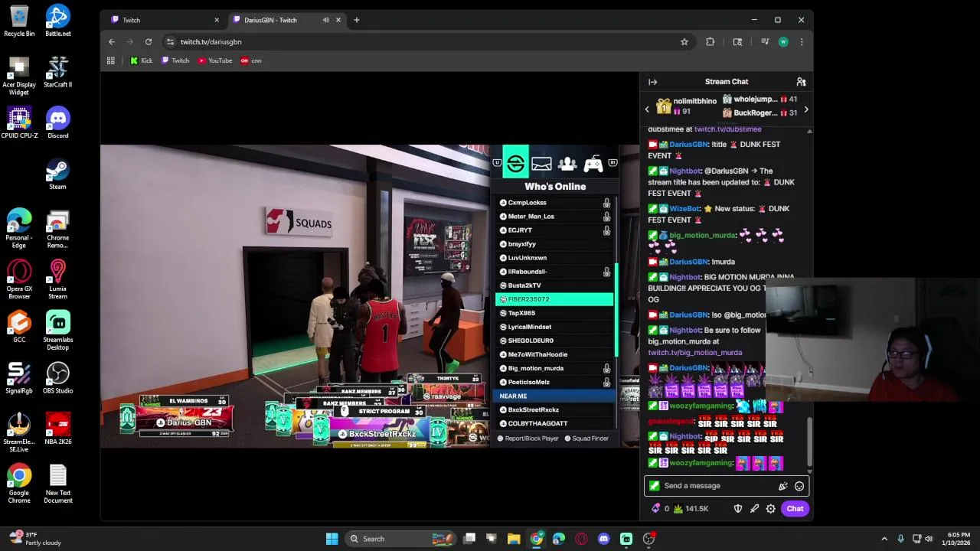Open the Chrome profile avatar
980x551 pixels.
coord(783,42)
